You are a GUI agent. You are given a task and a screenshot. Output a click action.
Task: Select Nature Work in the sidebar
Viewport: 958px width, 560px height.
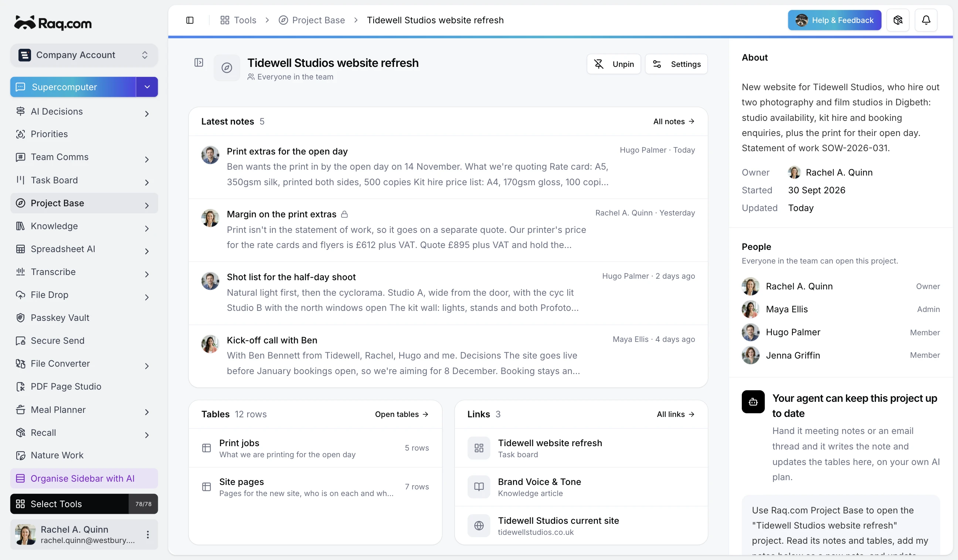[84, 455]
